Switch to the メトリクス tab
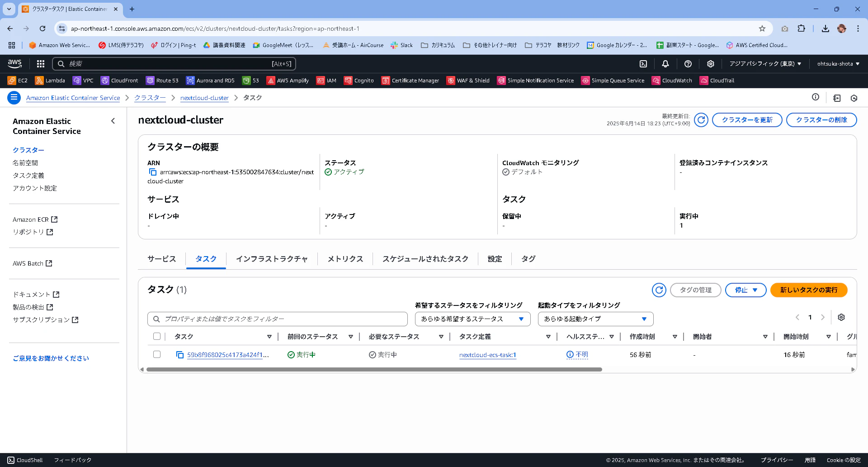This screenshot has height=467, width=868. (x=345, y=259)
